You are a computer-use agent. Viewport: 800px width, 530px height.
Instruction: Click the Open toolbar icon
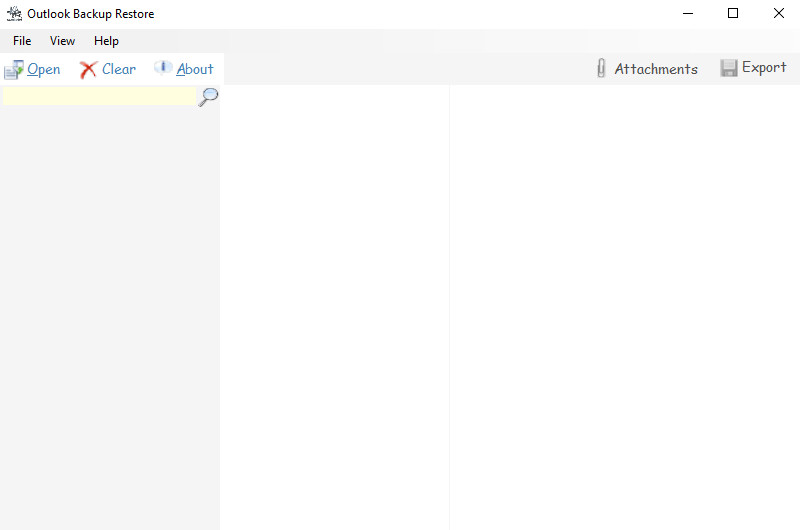[x=14, y=70]
